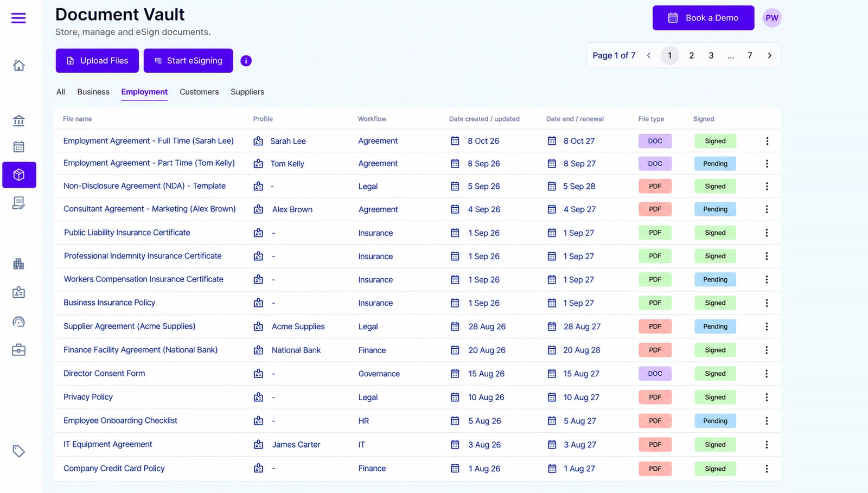
Task: Open the ID badge sidebar icon
Action: pyautogui.click(x=19, y=292)
